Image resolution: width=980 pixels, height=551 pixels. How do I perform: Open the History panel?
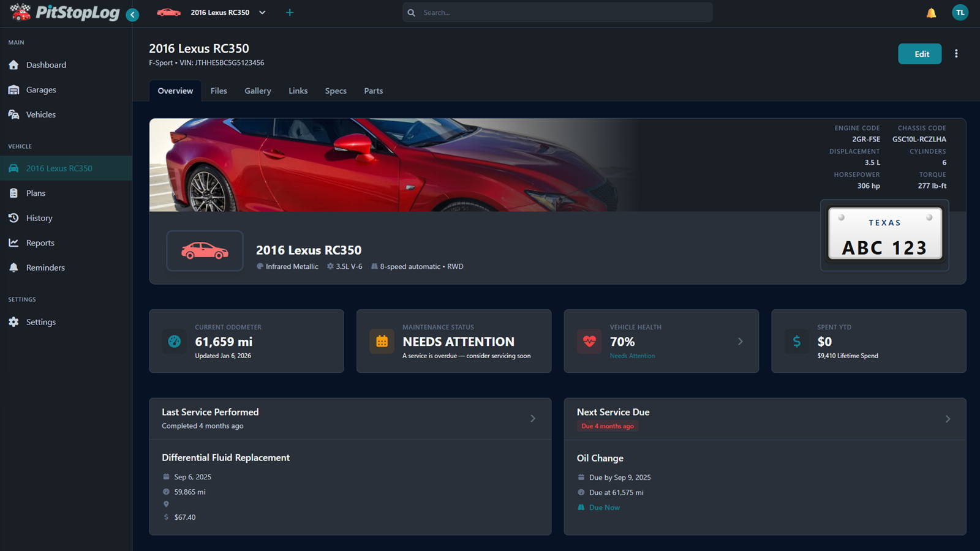point(39,217)
